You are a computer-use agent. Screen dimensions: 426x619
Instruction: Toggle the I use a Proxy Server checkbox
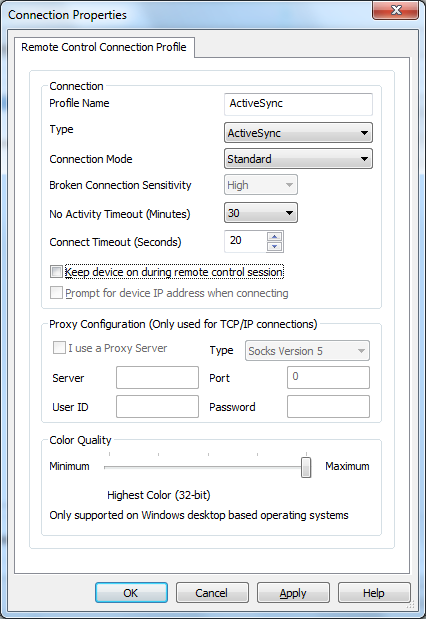[59, 348]
